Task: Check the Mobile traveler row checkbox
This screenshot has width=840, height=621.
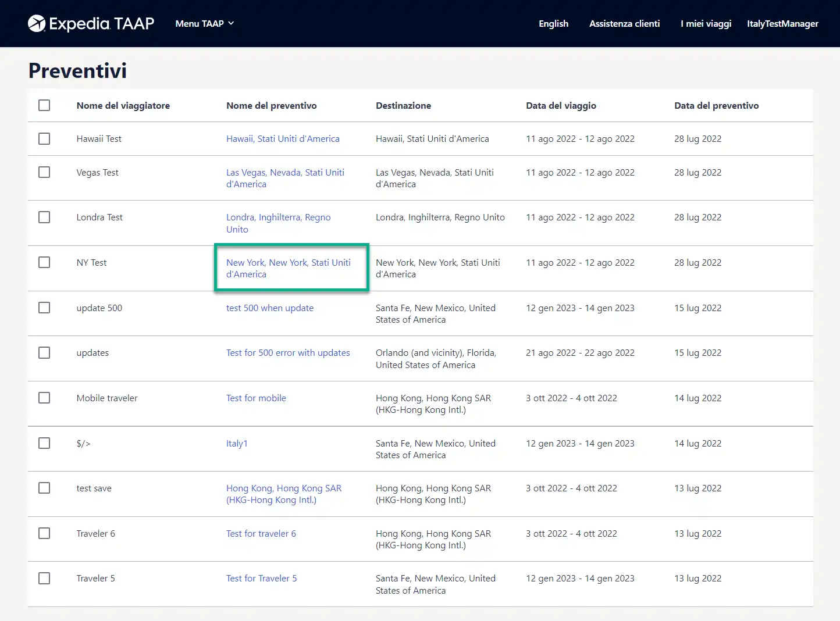Action: click(x=44, y=398)
